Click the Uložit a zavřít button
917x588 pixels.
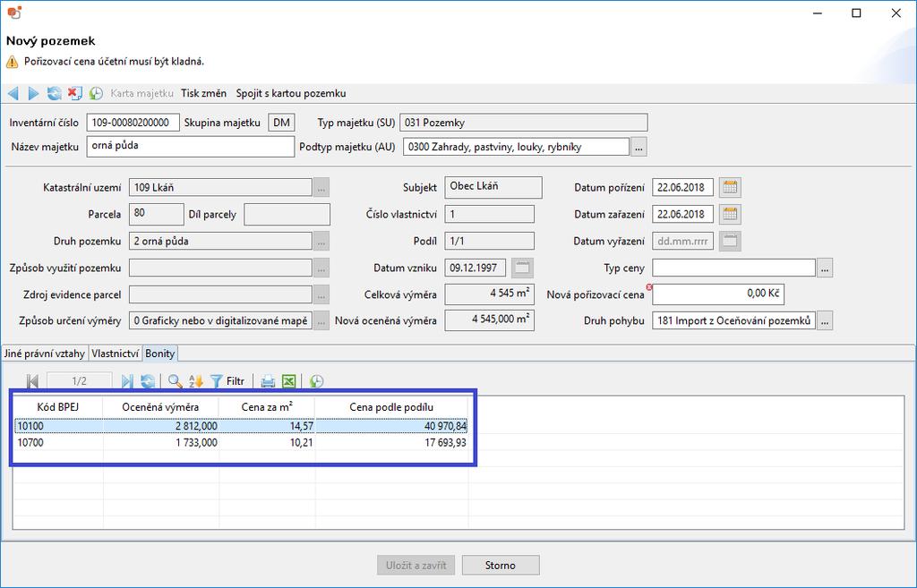pos(416,566)
